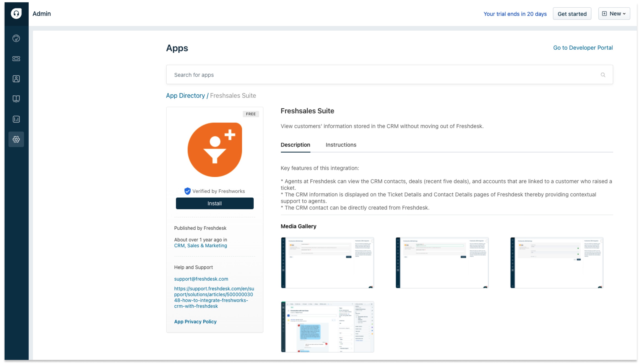Open App Privacy Policy link

tap(195, 321)
